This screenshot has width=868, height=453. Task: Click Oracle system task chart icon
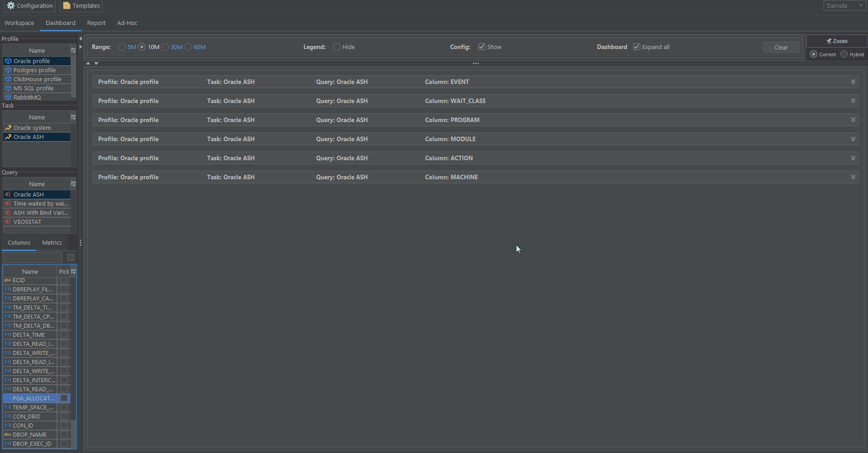(8, 128)
